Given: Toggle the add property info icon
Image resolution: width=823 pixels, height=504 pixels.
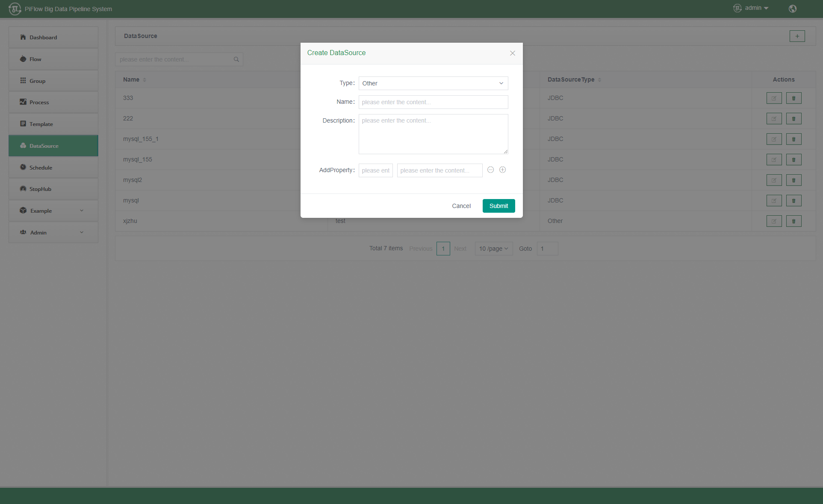Looking at the screenshot, I should coord(503,169).
